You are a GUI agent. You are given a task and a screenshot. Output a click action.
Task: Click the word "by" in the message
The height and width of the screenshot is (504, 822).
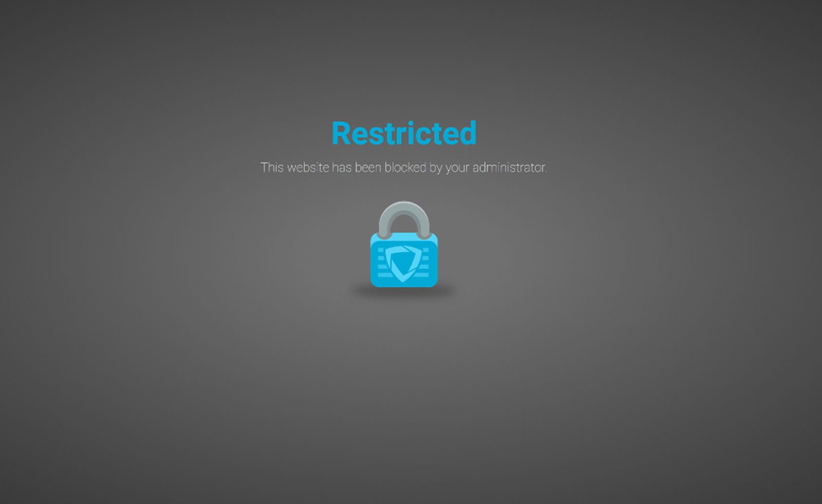point(436,169)
